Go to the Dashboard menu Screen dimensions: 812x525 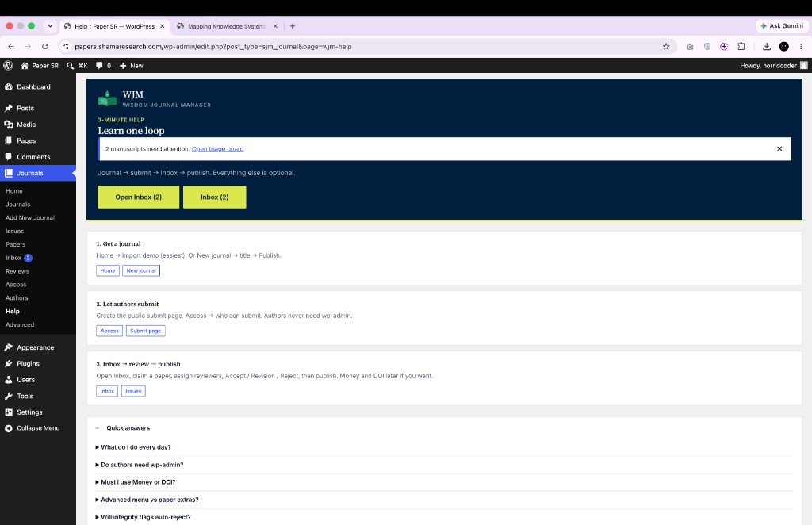[x=33, y=87]
